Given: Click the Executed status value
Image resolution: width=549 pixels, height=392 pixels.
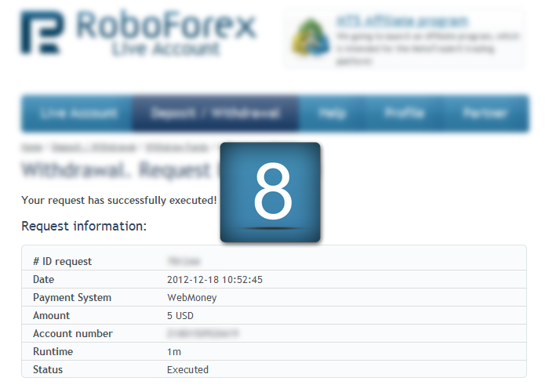Looking at the screenshot, I should [x=187, y=369].
